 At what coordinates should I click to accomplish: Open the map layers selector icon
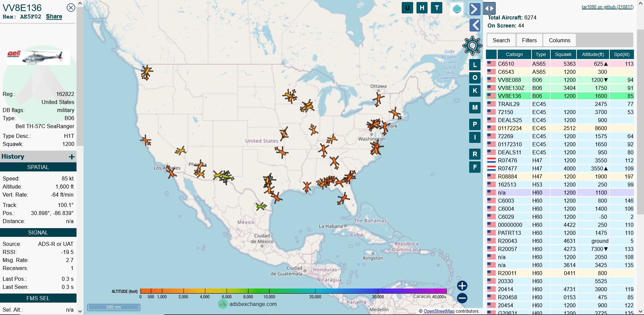tap(457, 9)
